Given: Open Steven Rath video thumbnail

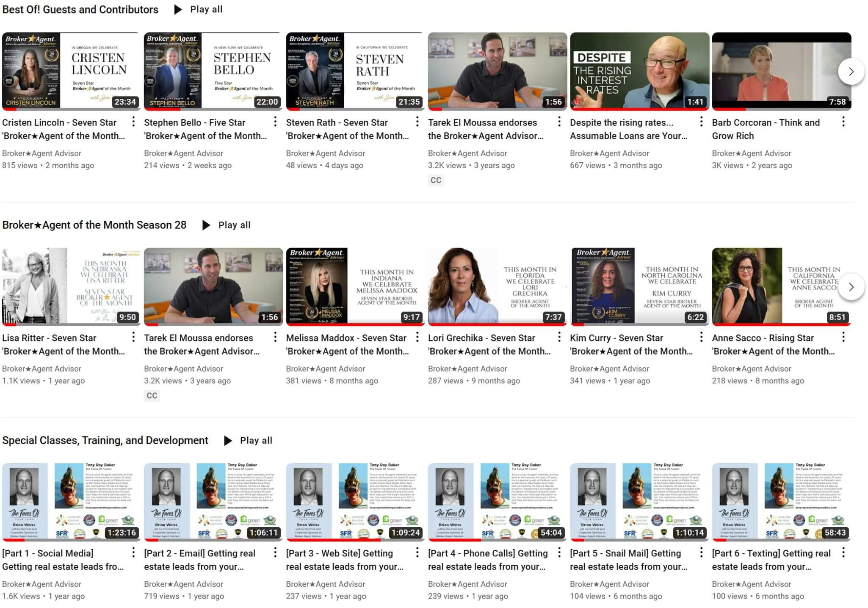Looking at the screenshot, I should (355, 71).
